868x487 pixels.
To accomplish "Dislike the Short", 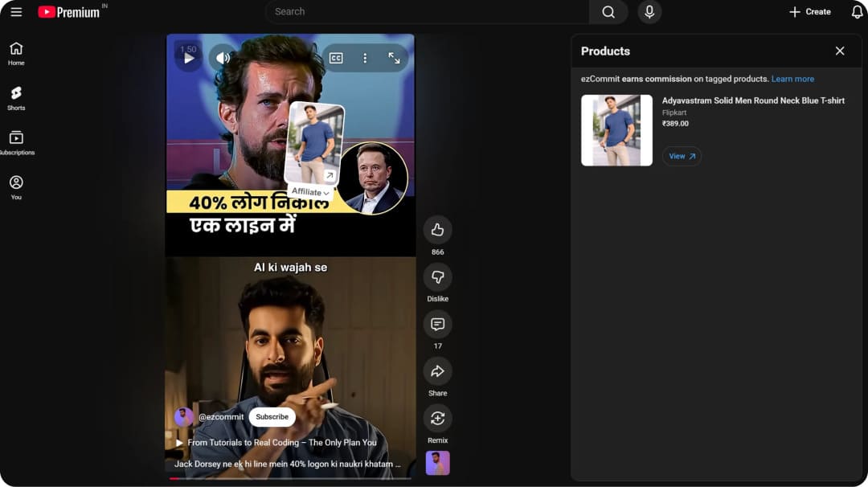I will point(437,276).
